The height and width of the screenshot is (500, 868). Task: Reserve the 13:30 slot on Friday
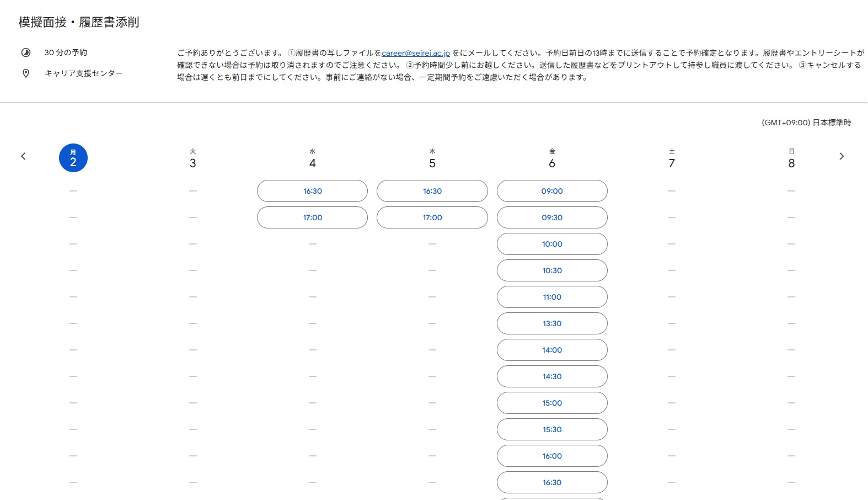(552, 323)
